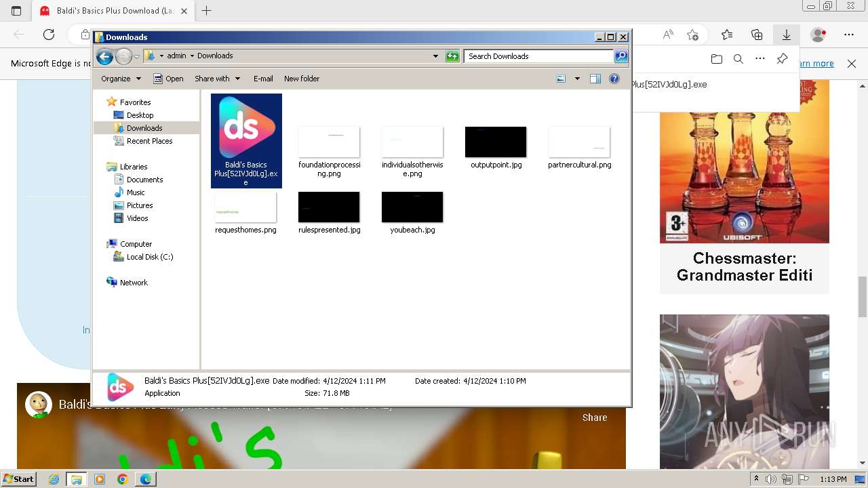The width and height of the screenshot is (868, 488).
Task: Click New folder in the toolbar
Action: pyautogui.click(x=302, y=79)
